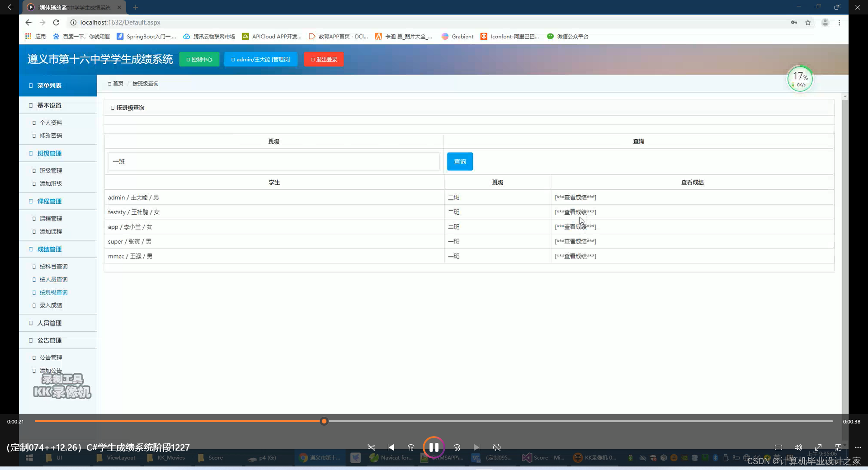Viewport: 868px width, 470px height.
Task: Expand 基本设置 menu section
Action: (58, 105)
